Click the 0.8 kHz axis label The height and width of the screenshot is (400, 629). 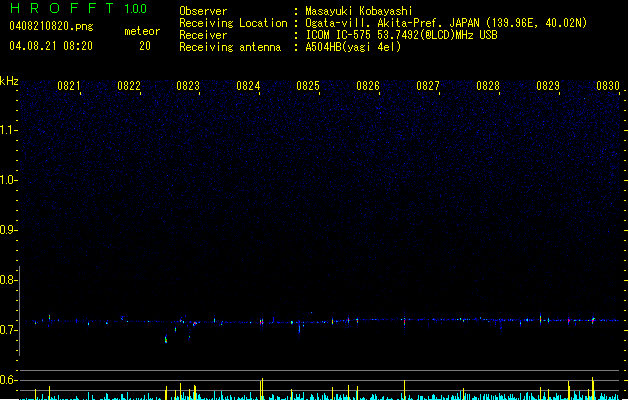8,280
